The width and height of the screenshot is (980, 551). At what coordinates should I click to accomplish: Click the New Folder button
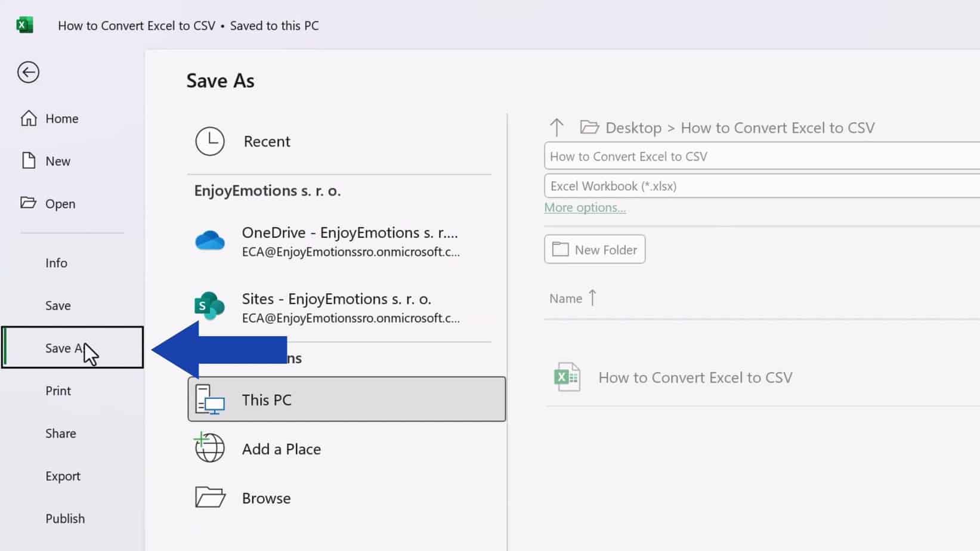[x=594, y=249]
